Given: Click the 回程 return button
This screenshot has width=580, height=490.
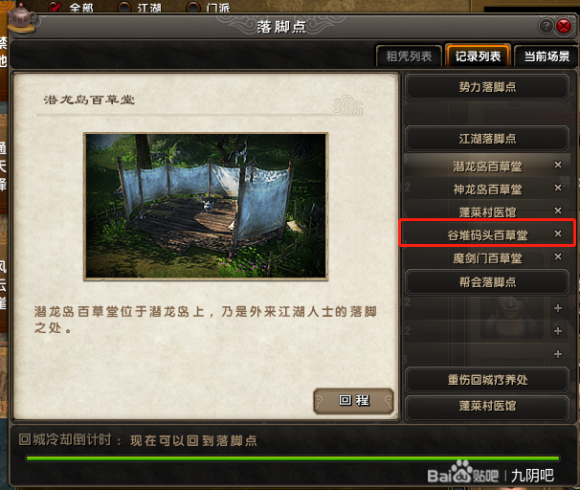Looking at the screenshot, I should coord(354,401).
